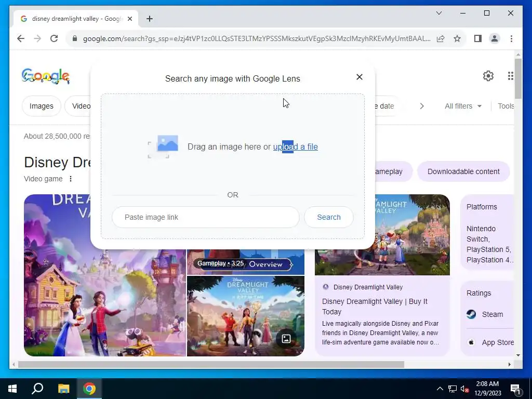Click the image placeholder icon in drop area

pyautogui.click(x=163, y=147)
